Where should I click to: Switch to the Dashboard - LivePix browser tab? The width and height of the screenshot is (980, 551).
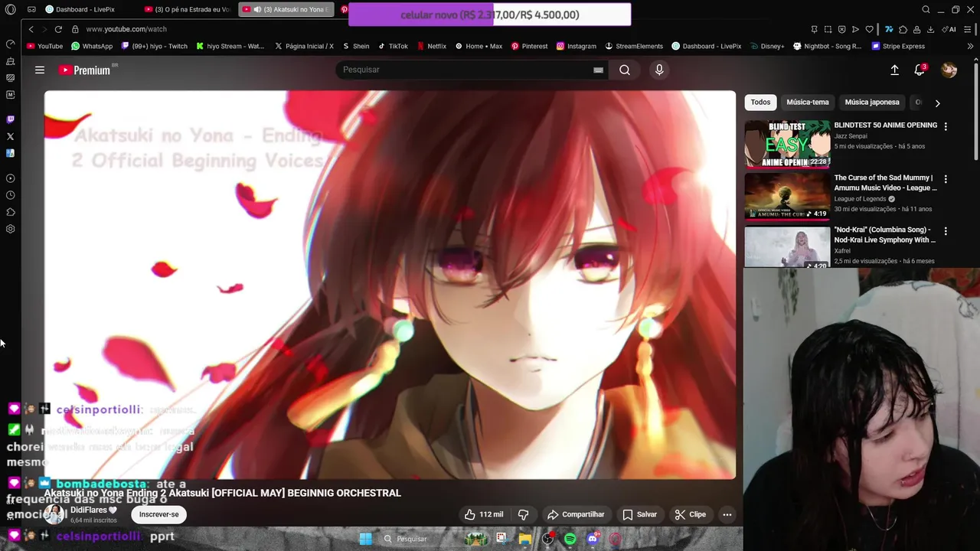pyautogui.click(x=80, y=9)
